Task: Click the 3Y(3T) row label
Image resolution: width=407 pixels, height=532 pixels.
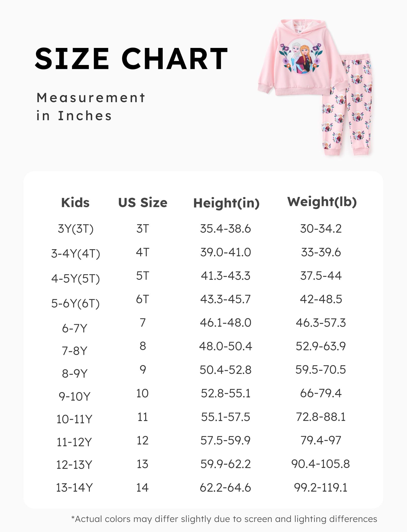Action: 75,229
